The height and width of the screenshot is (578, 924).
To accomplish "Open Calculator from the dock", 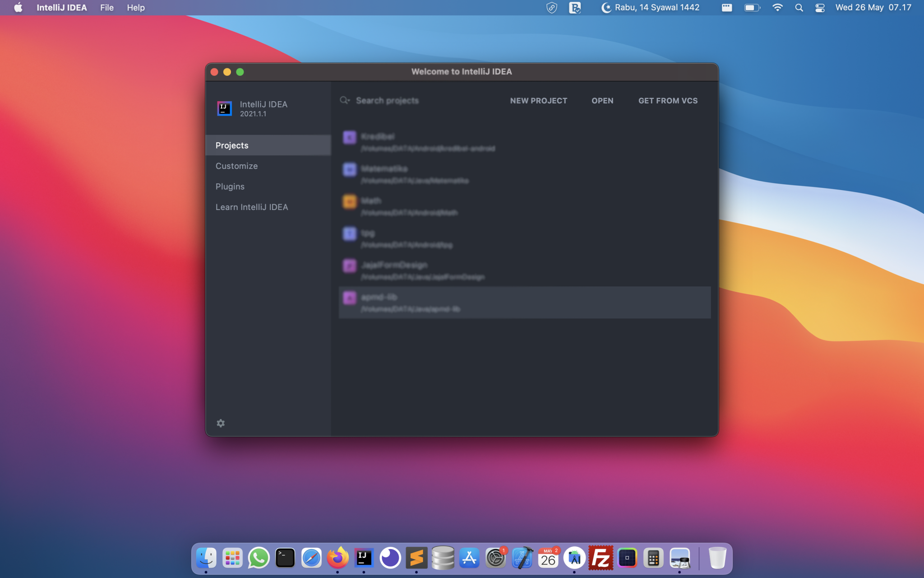I will (x=653, y=558).
